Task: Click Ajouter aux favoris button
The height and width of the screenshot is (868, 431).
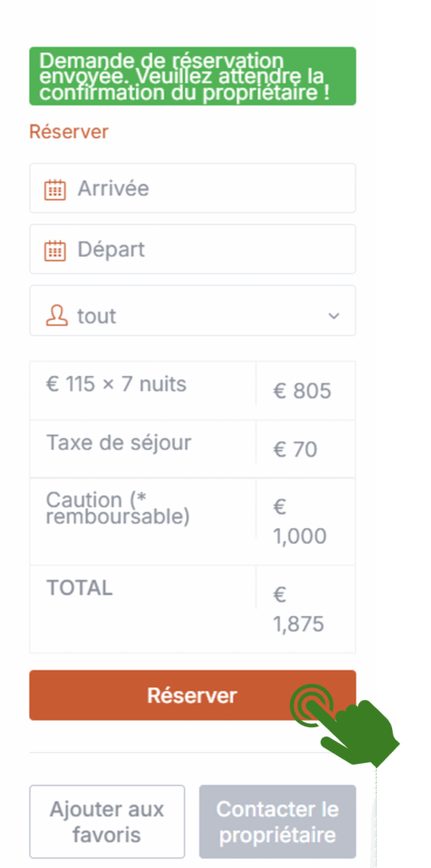Action: pos(107,821)
